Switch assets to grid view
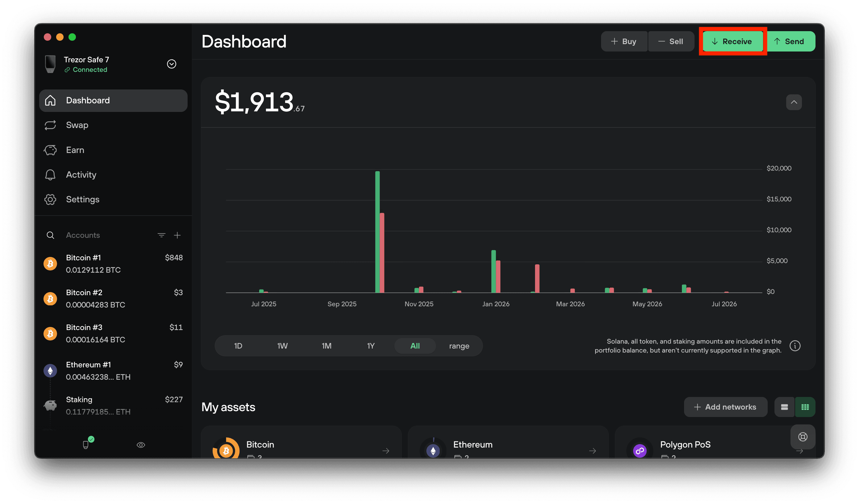 point(805,407)
